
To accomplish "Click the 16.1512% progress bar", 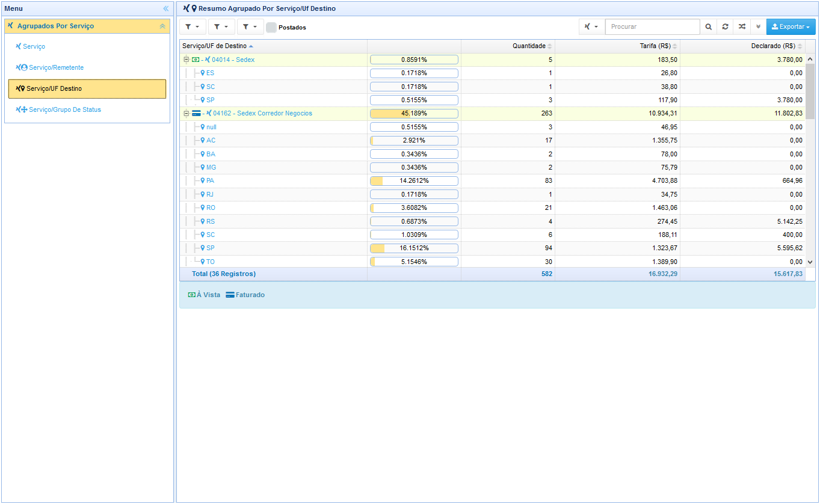I will tap(414, 248).
